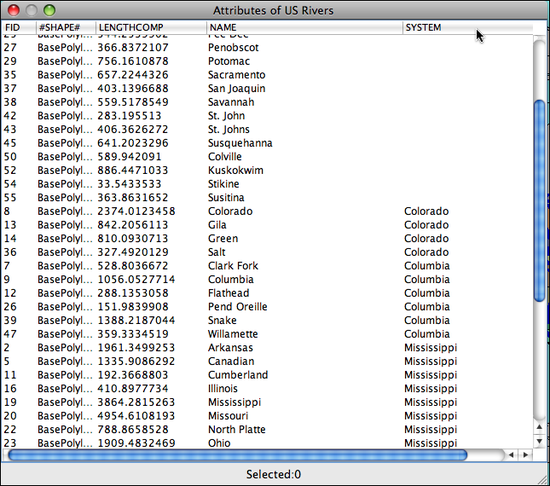Click the #SHAPE# column header
The width and height of the screenshot is (550, 486).
tap(66, 27)
